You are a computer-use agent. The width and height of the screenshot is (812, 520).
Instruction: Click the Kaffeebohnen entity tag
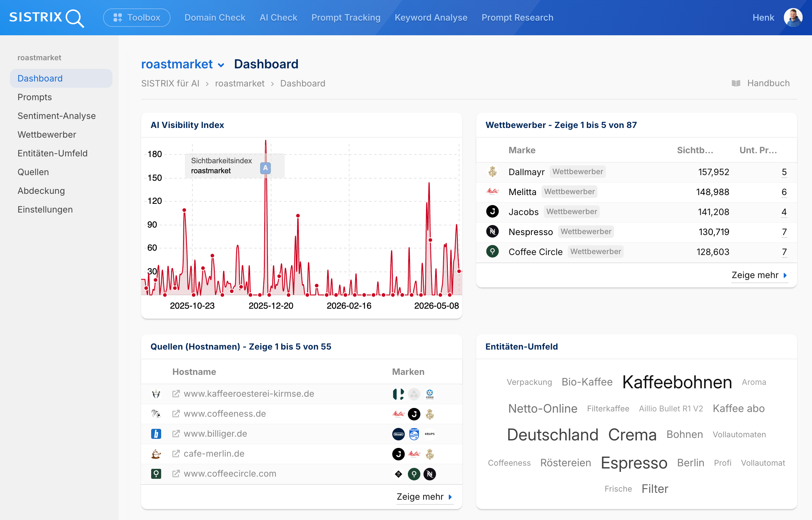677,382
